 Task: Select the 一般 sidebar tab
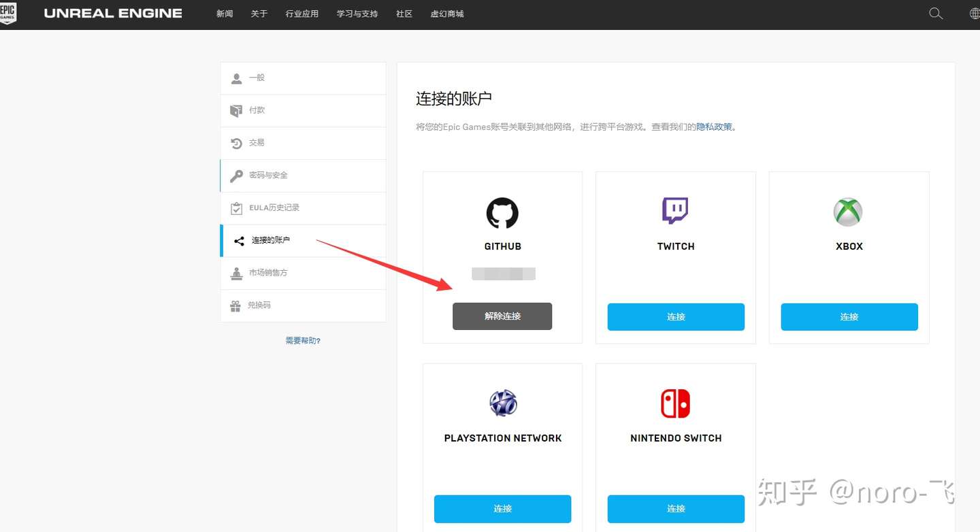303,78
